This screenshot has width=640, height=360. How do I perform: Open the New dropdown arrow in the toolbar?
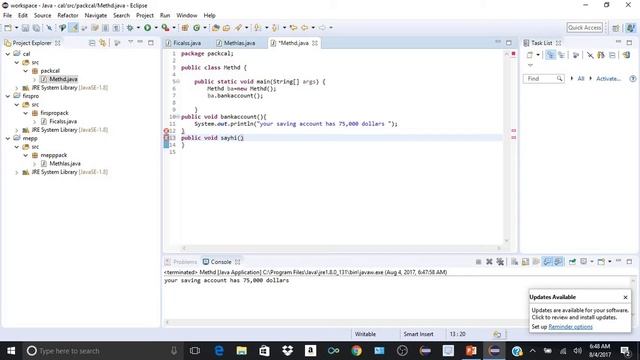coord(16,28)
